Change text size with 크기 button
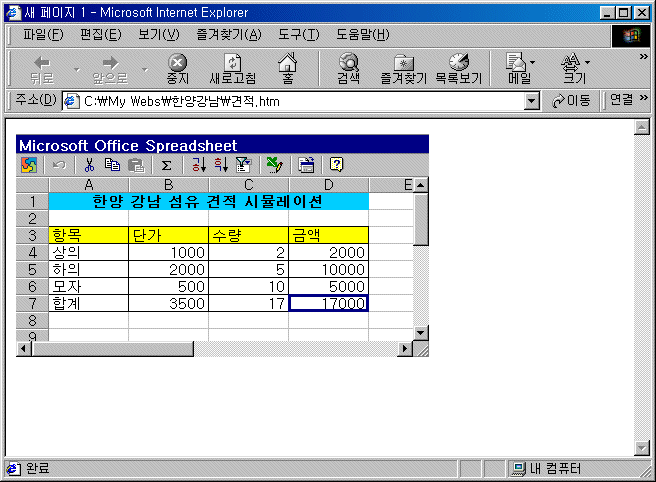 click(x=573, y=69)
